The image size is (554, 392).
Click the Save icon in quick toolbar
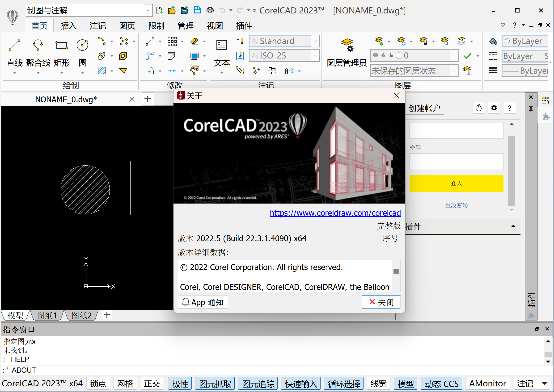coord(197,10)
